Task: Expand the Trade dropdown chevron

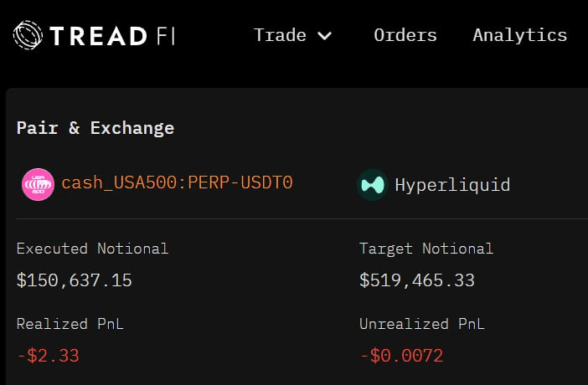Action: point(325,36)
